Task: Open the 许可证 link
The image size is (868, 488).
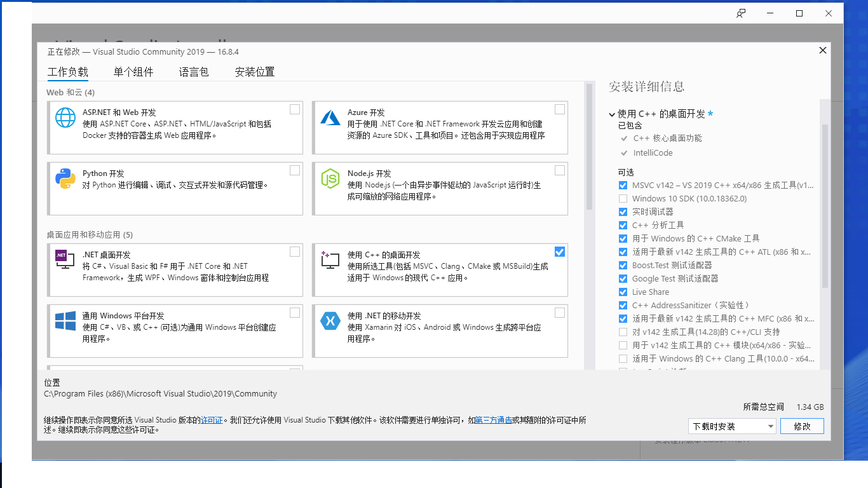Action: pyautogui.click(x=212, y=420)
